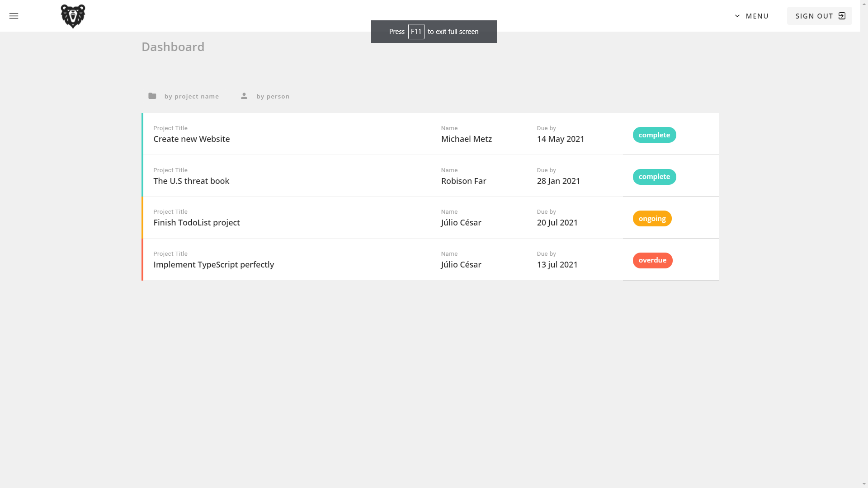Click the 'ongoing' badge for Finish TodoList project
Image resolution: width=868 pixels, height=488 pixels.
pos(652,218)
